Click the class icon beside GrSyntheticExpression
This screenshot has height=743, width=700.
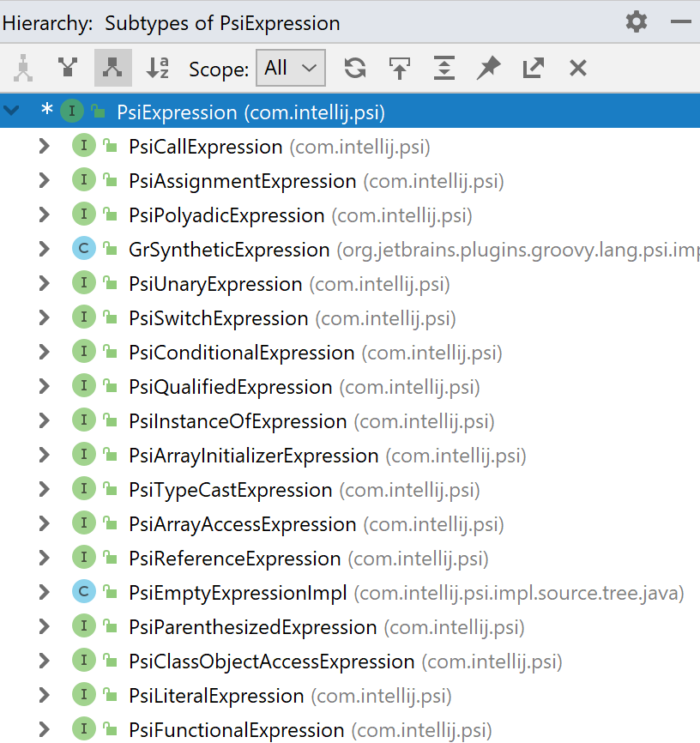pyautogui.click(x=83, y=249)
